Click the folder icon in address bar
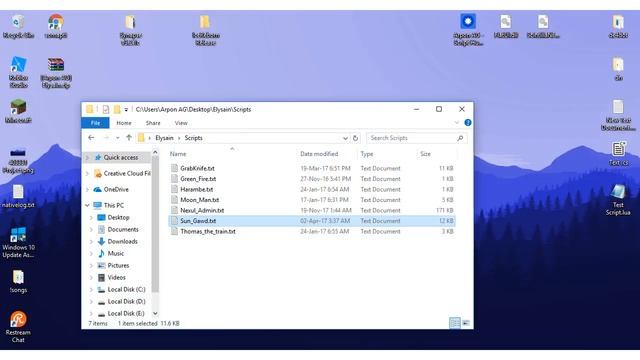 141,138
